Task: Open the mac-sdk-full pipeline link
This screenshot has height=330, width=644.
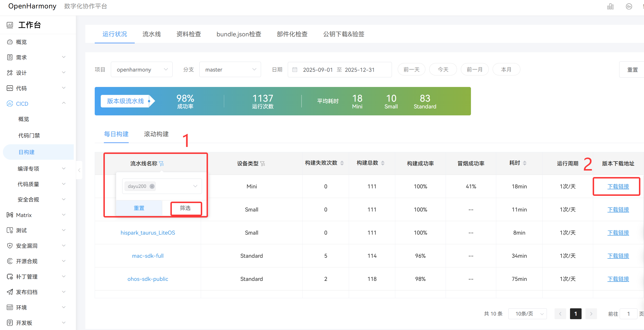Action: pos(148,256)
